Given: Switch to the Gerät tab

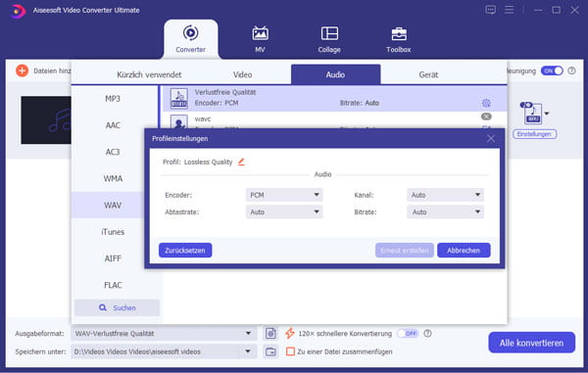Looking at the screenshot, I should (428, 74).
